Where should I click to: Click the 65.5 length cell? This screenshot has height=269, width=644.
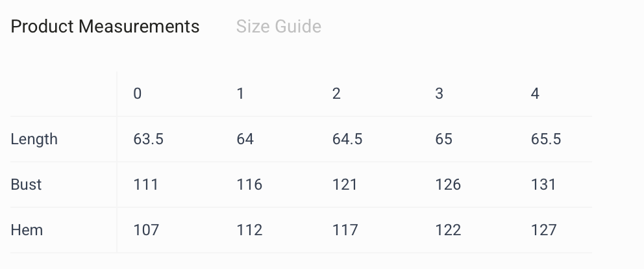(x=546, y=139)
